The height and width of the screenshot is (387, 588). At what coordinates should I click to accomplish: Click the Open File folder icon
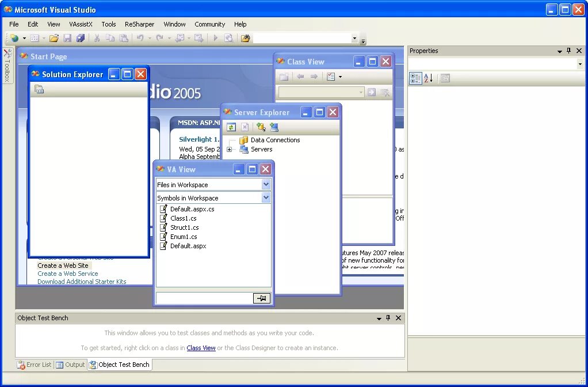(54, 38)
